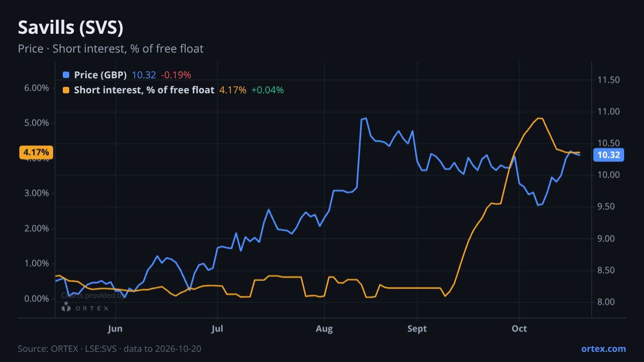The height and width of the screenshot is (362, 644).
Task: Click the Aug x-axis label
Action: click(323, 329)
